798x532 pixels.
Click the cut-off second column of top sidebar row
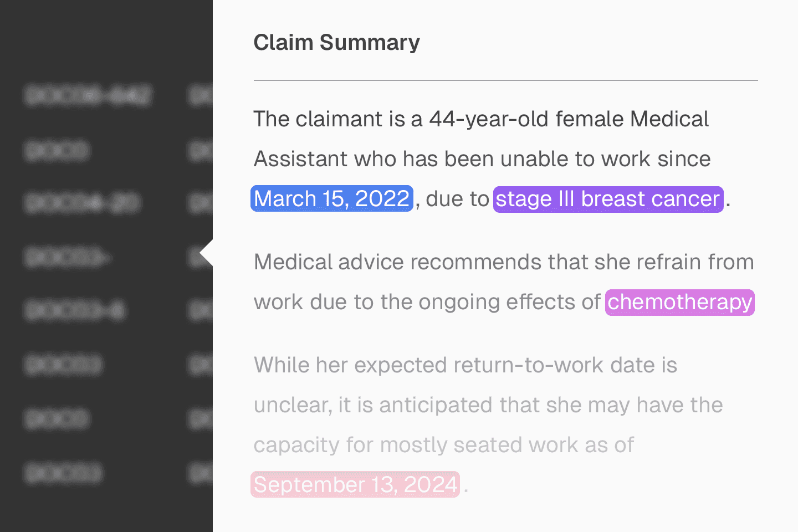tap(201, 95)
